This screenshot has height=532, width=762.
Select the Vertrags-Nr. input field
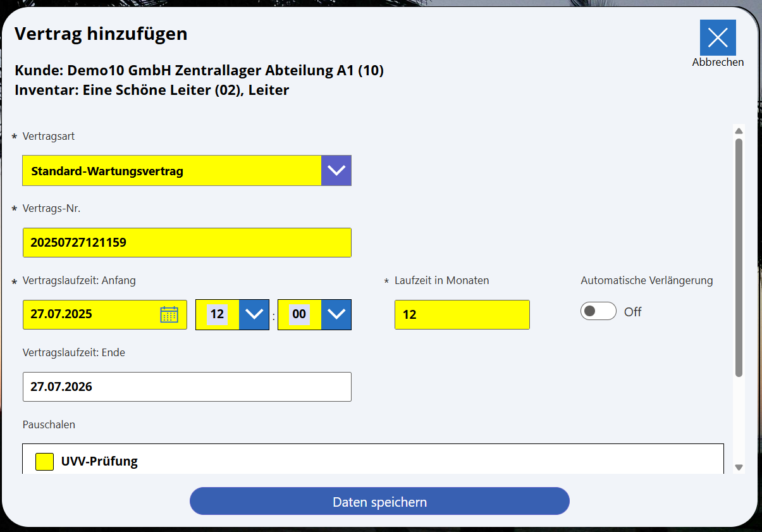click(x=187, y=242)
